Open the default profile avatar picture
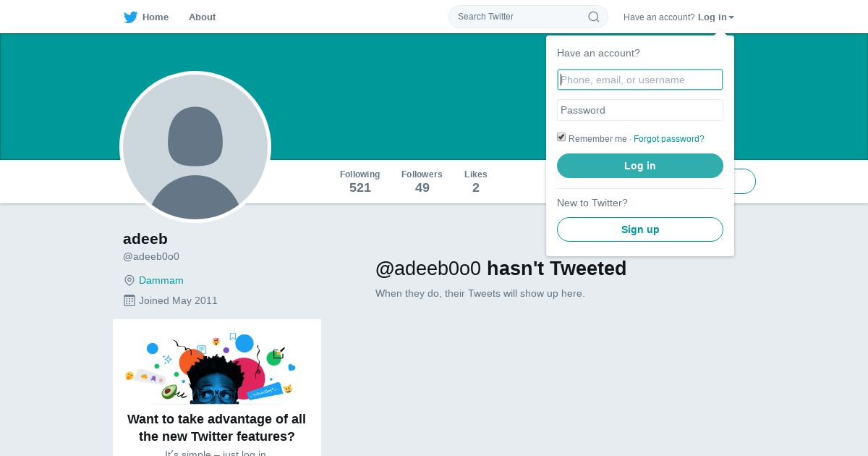Screen dimensions: 868x456 tap(195, 147)
